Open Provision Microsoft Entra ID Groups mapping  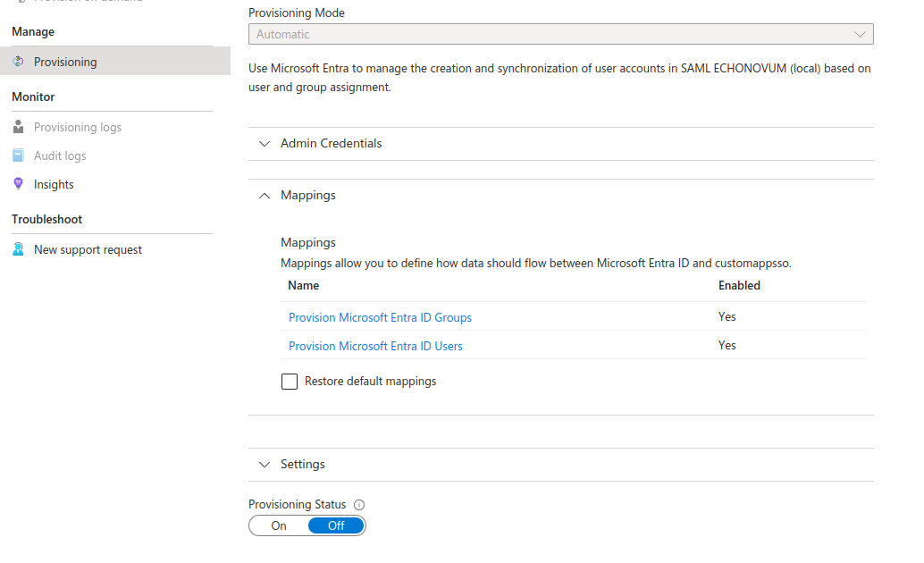click(x=380, y=317)
